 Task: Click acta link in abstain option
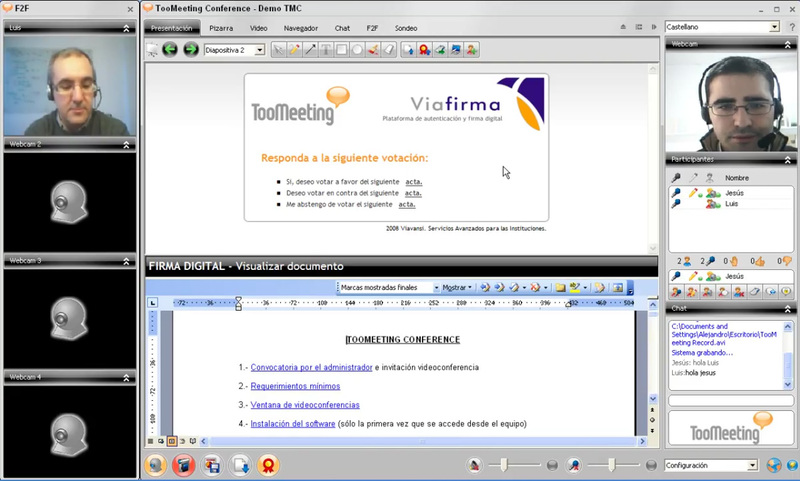pos(407,205)
